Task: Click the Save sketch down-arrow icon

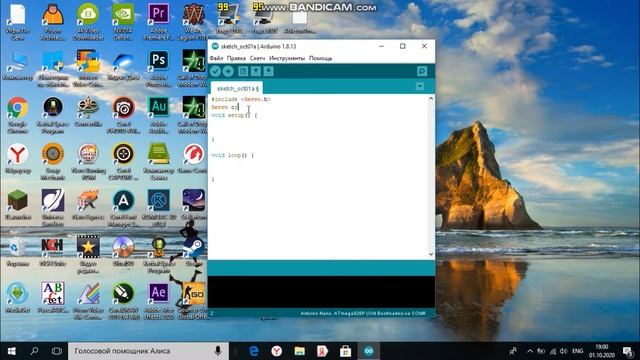Action: click(x=269, y=71)
